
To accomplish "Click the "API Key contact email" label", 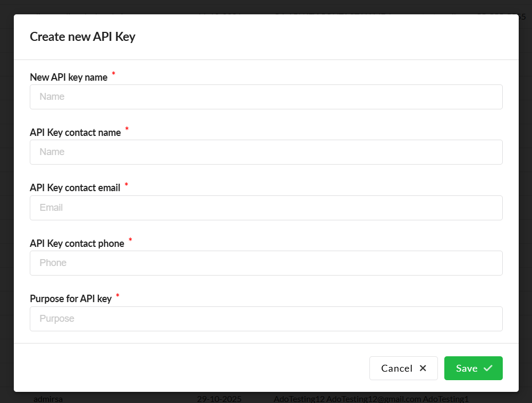I will tap(75, 188).
